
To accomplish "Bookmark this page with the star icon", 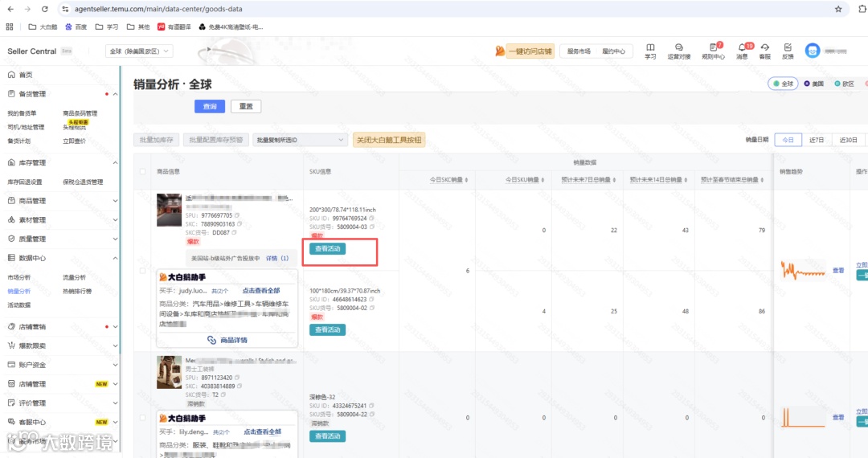I will [x=838, y=9].
